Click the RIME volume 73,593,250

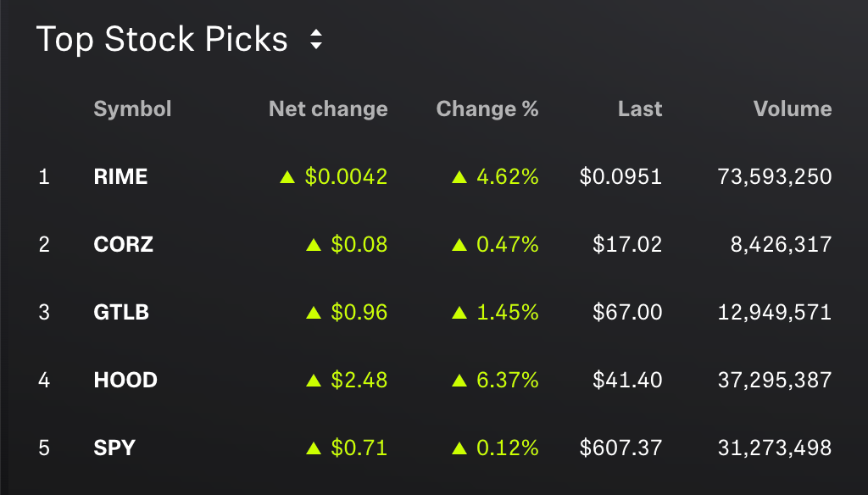point(774,177)
